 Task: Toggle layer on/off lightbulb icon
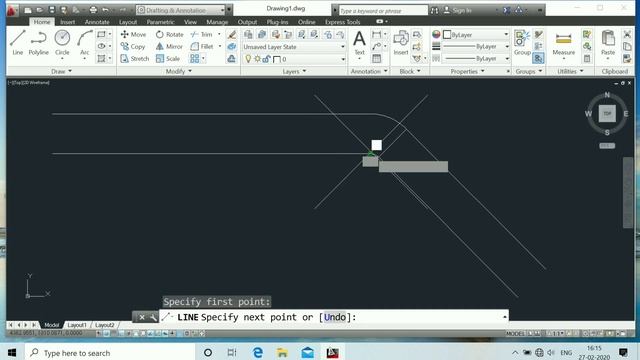[x=248, y=59]
